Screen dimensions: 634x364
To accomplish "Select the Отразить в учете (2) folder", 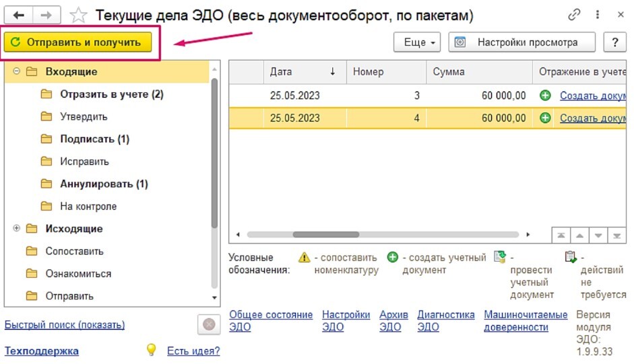I will pos(111,94).
